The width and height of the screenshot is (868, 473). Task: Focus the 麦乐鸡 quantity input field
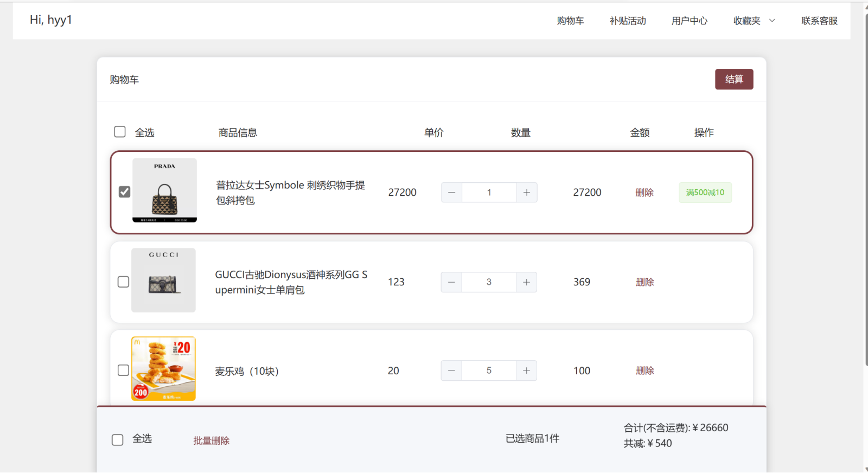[x=489, y=370]
